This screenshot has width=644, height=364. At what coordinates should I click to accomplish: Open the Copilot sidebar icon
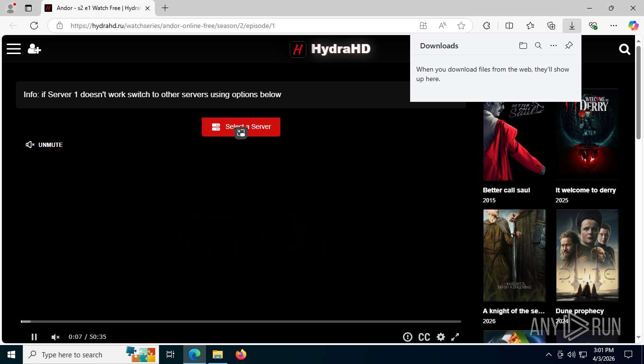[634, 26]
